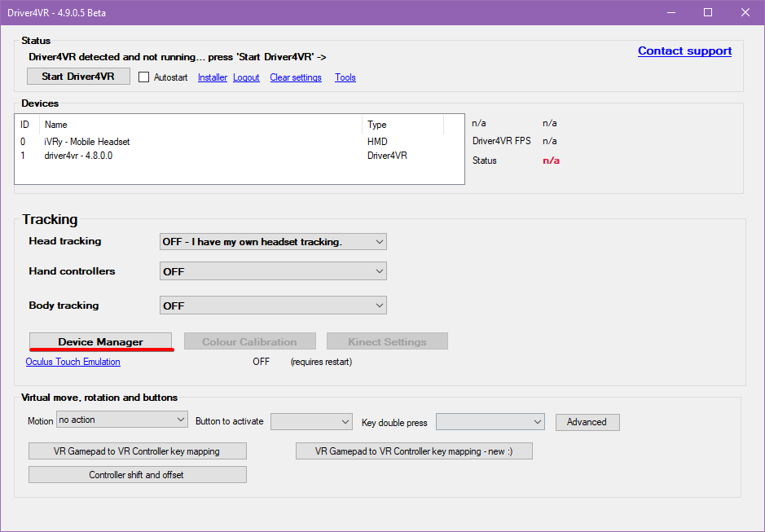
Task: Open Oculus Touch Emulation link
Action: [x=73, y=362]
